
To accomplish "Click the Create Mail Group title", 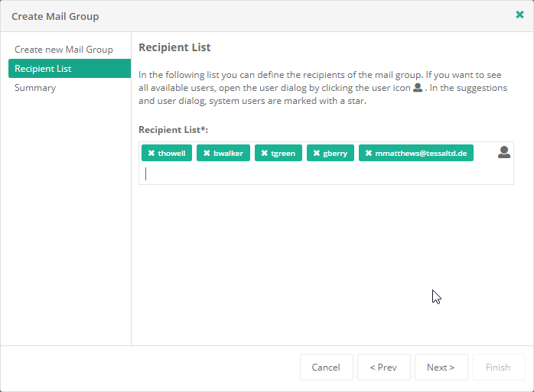I will tap(55, 16).
